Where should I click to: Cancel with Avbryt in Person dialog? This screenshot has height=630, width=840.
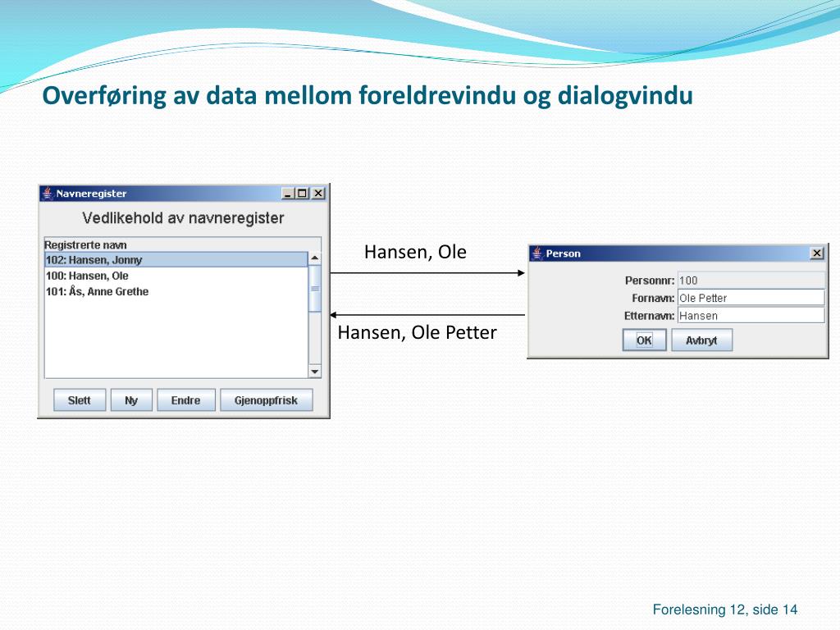click(x=702, y=340)
